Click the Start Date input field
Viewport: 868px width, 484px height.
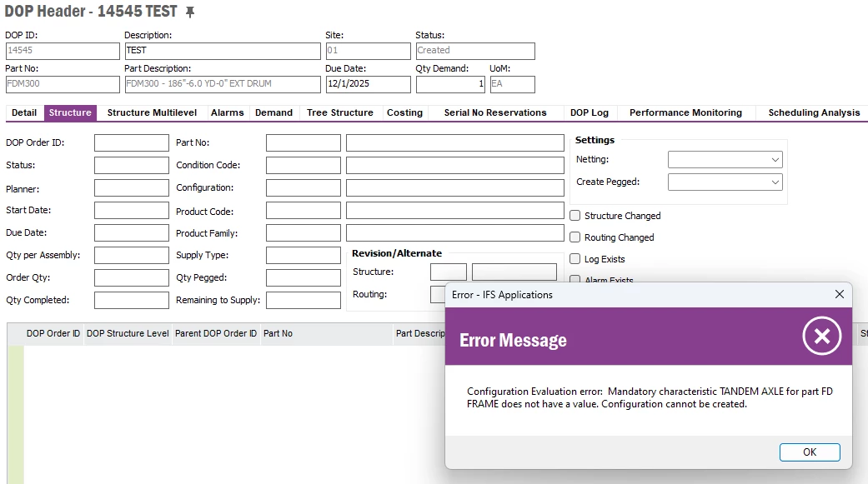[x=132, y=210]
